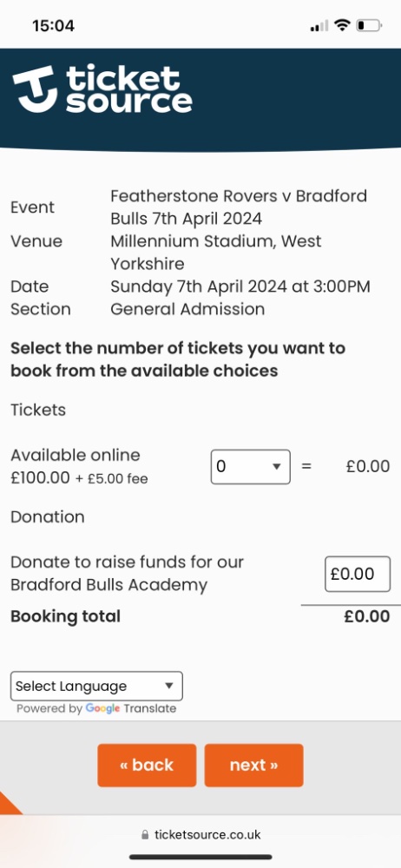Open the Select Language dropdown
The width and height of the screenshot is (401, 868).
click(x=96, y=687)
